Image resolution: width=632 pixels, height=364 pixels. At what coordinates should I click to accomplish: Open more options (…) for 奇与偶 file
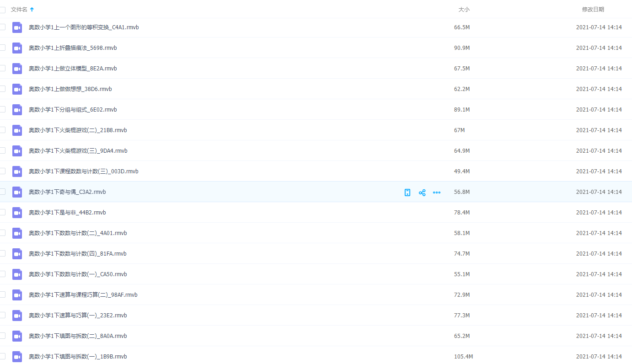pyautogui.click(x=437, y=193)
